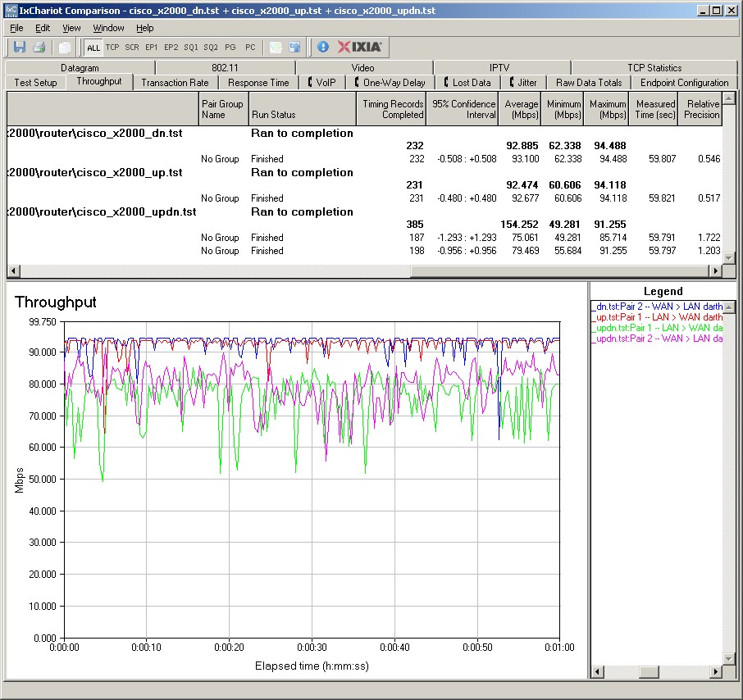The width and height of the screenshot is (743, 700).
Task: Select the cisco_x2000_up.tst row
Action: click(364, 172)
